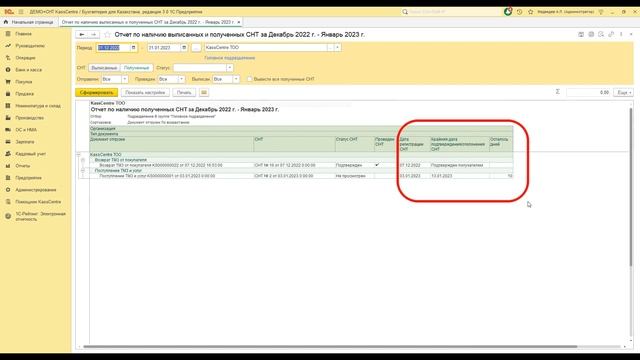Click the 1С-Рейтинг electronic reporting icon
This screenshot has height=360, width=640.
[8, 216]
